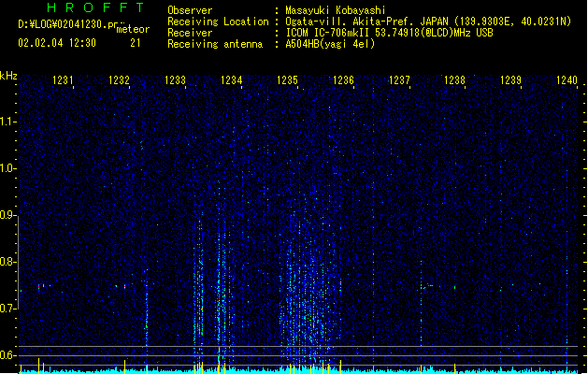
Task: Click the 0.7 kHz frequency label
Action: coord(8,309)
